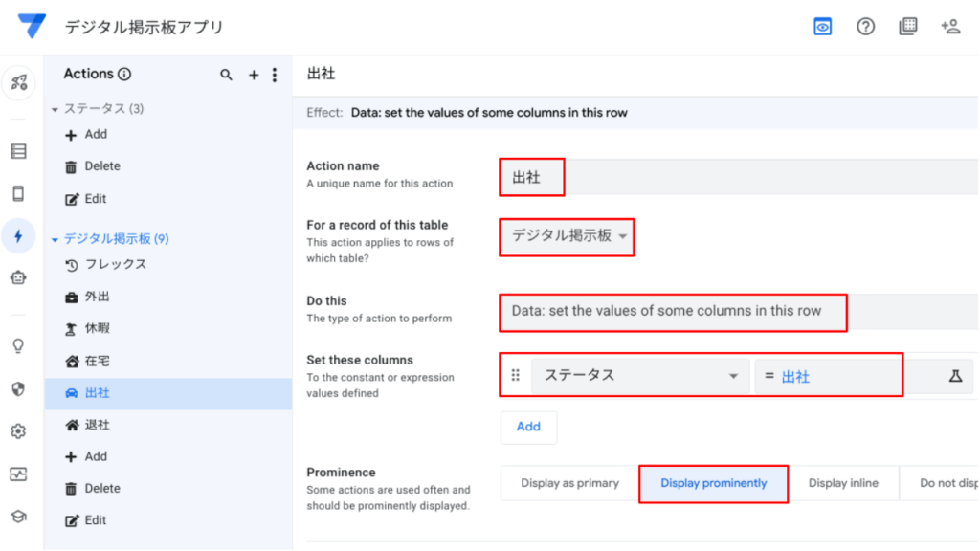Select Edit action under ステータス group
Image resolution: width=980 pixels, height=551 pixels.
86,199
